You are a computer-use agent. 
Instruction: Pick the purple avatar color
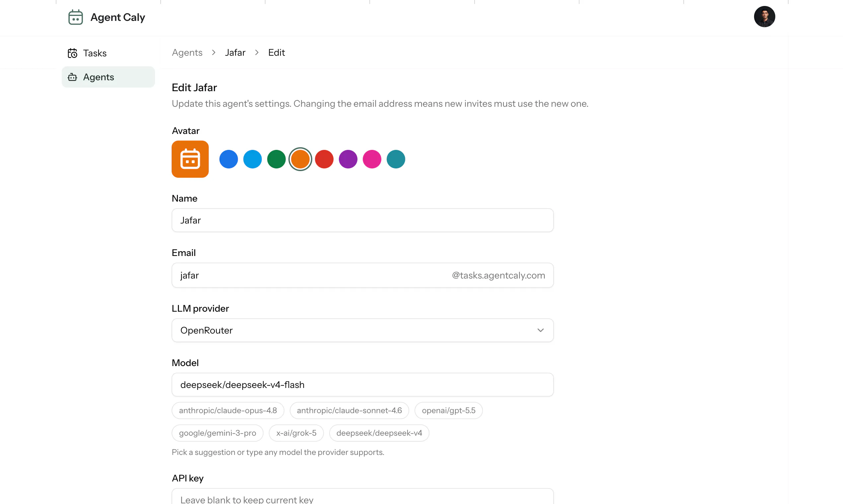click(x=348, y=159)
